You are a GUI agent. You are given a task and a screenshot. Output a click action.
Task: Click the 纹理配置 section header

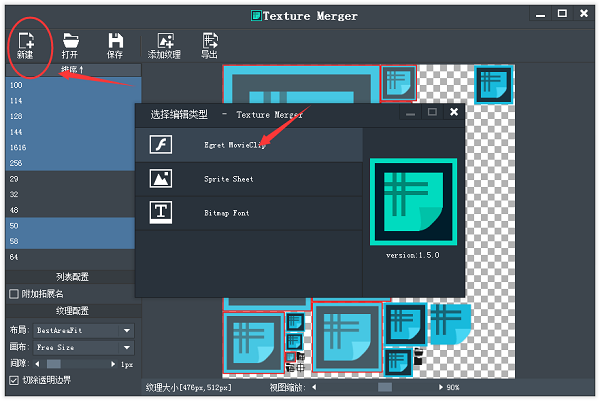(73, 311)
